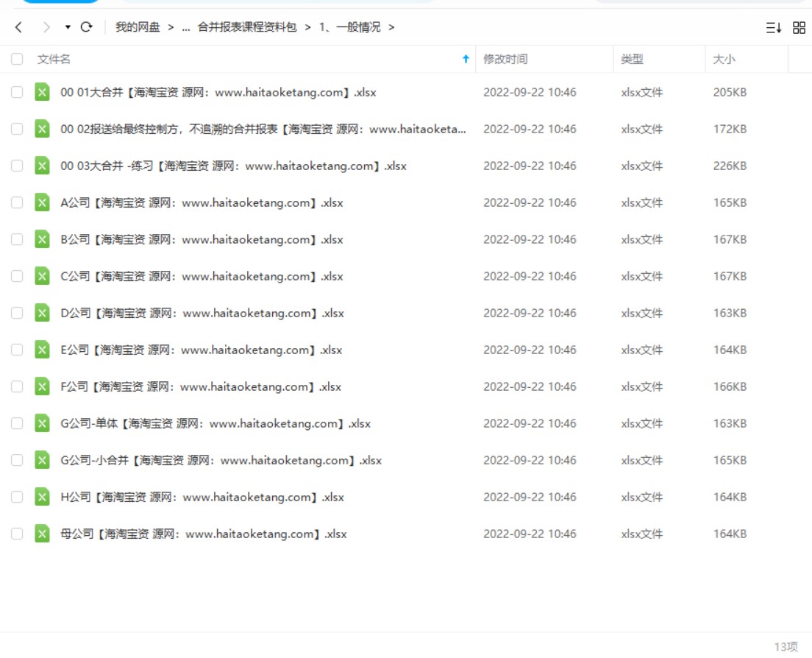The image size is (812, 658).
Task: Click Excel icon of G公司-小合并 file
Action: (x=42, y=460)
